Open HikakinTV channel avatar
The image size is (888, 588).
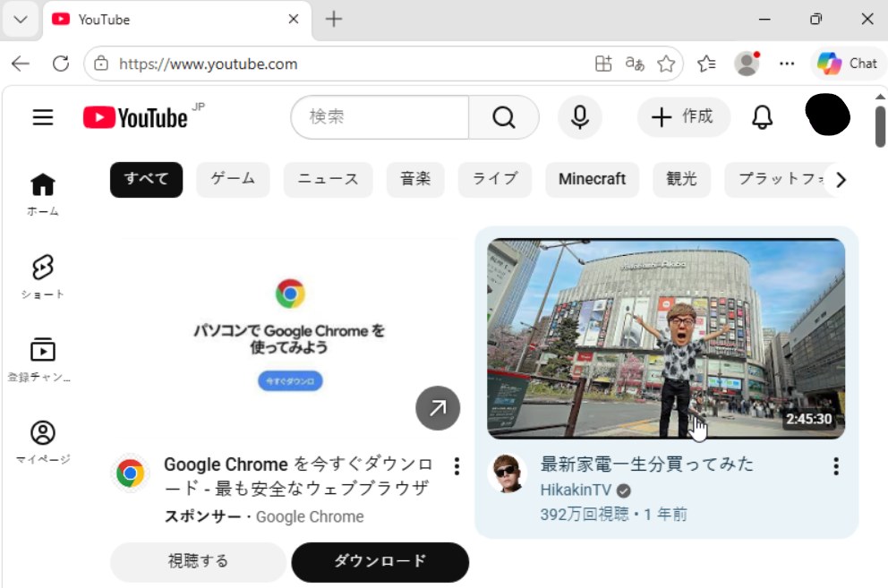507,473
